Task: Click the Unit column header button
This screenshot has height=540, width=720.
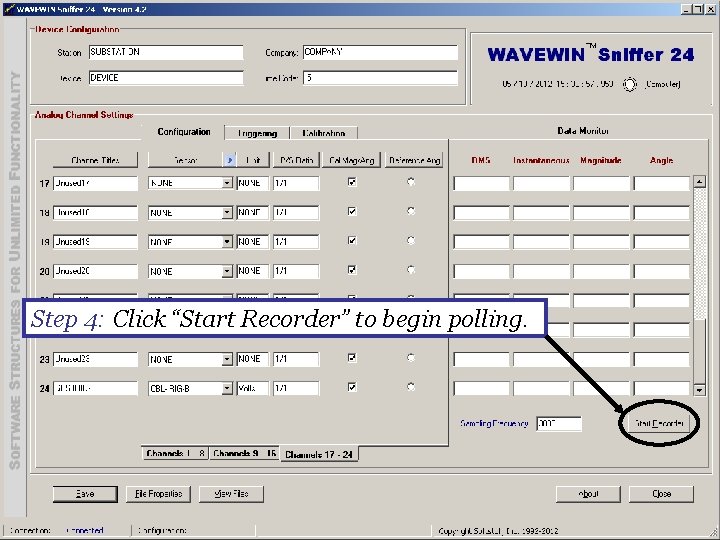Action: 253,160
